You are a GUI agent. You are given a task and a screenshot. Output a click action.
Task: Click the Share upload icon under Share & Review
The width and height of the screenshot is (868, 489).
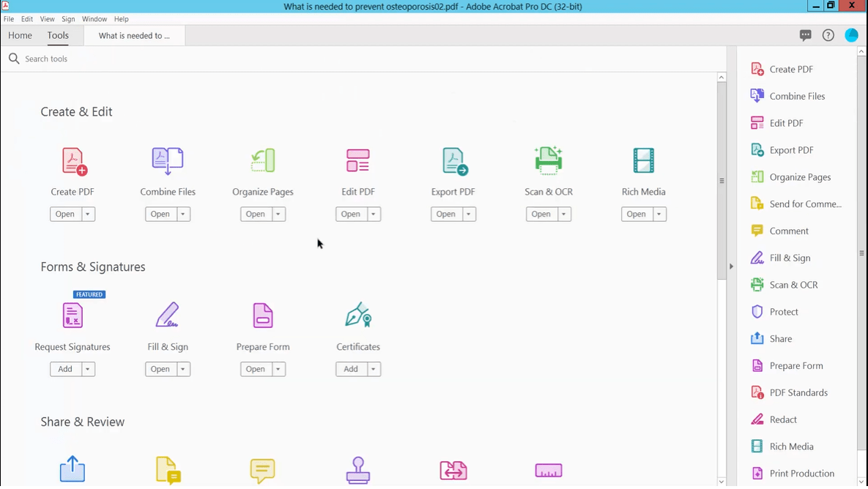tap(73, 469)
